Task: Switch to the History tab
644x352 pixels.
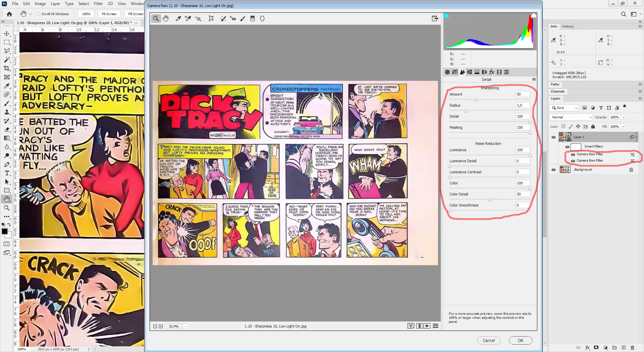Action: (568, 26)
